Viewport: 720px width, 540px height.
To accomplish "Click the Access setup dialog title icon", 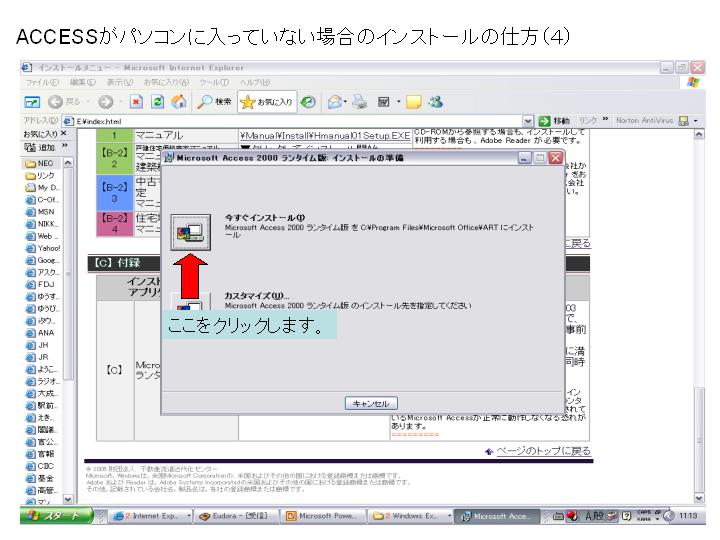I will pos(169,158).
